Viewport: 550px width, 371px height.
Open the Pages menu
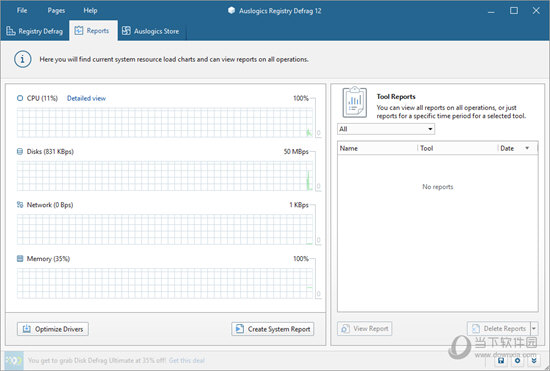(x=56, y=10)
